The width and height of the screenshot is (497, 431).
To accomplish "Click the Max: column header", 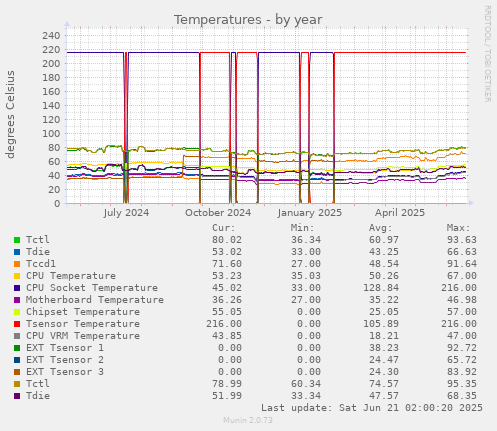I will click(x=458, y=228).
